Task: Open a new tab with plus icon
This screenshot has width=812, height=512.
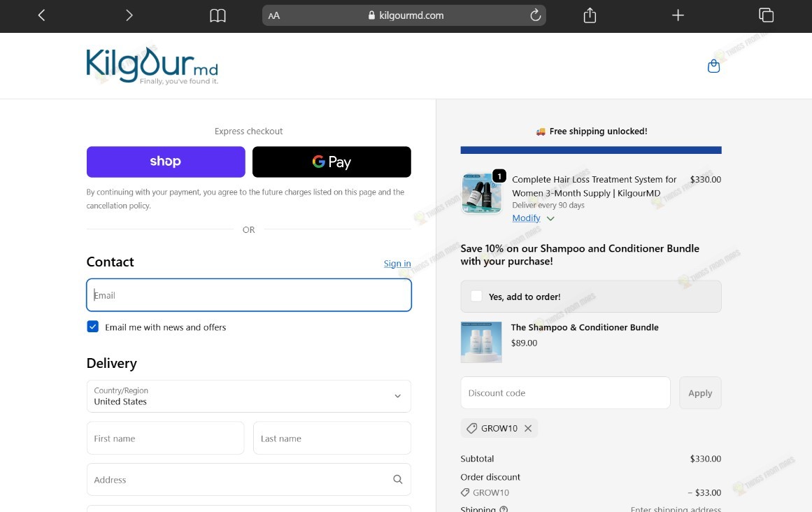Action: (x=678, y=15)
